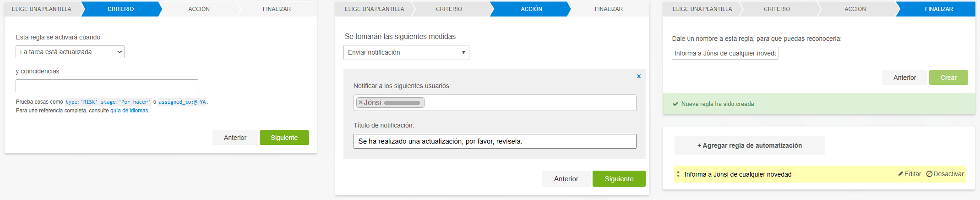Open the 'guía de idiomas' link
The width and height of the screenshot is (980, 200).
pos(129,111)
